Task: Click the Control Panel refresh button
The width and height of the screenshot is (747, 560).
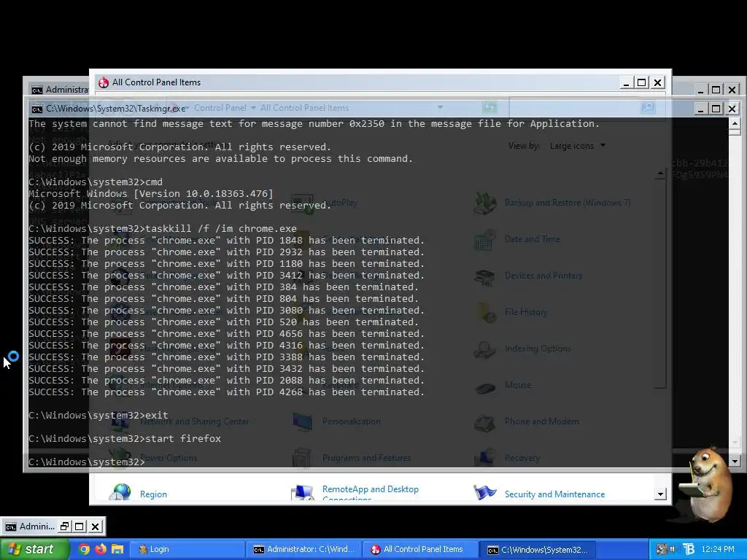Action: (x=489, y=108)
